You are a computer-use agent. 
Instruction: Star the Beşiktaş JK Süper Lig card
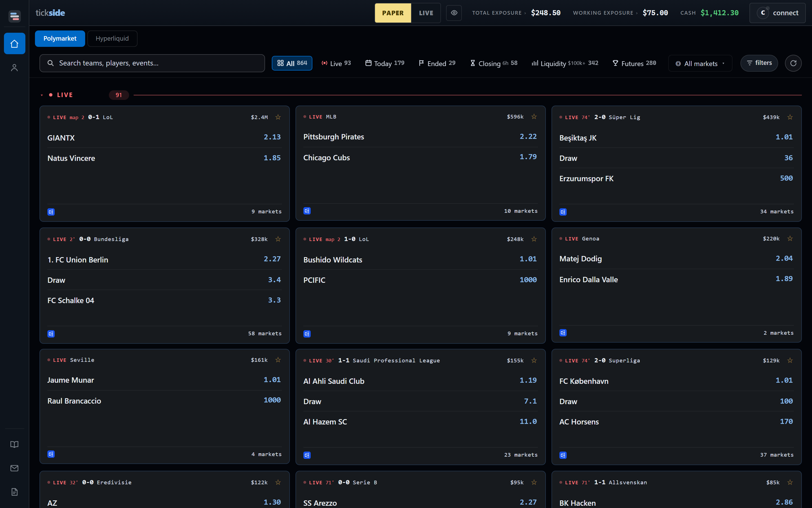[x=790, y=117]
